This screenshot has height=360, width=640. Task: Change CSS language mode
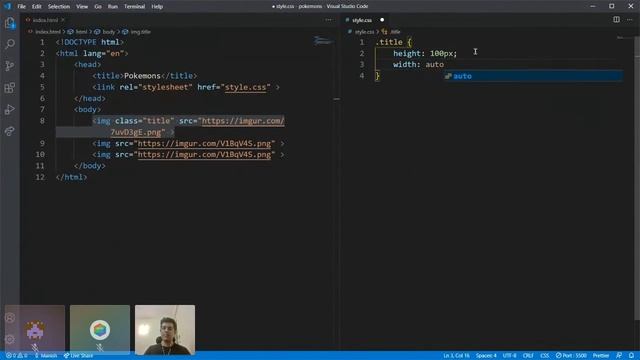pyautogui.click(x=544, y=356)
